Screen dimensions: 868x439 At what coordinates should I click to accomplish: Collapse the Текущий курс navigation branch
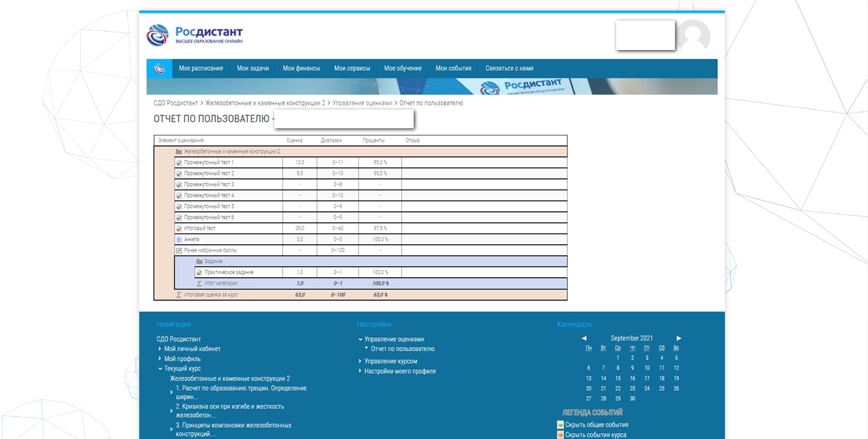pos(160,369)
